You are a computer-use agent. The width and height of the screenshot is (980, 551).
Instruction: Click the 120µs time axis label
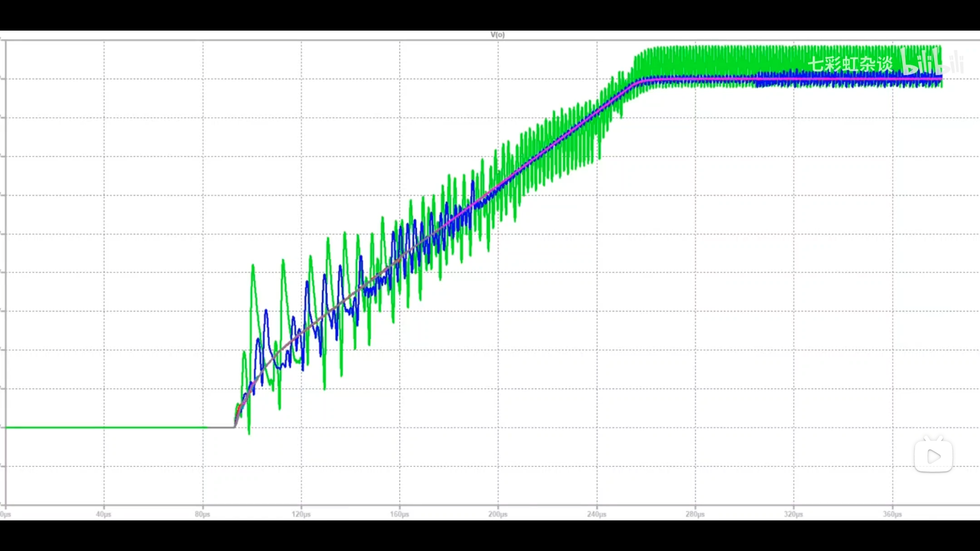(301, 514)
